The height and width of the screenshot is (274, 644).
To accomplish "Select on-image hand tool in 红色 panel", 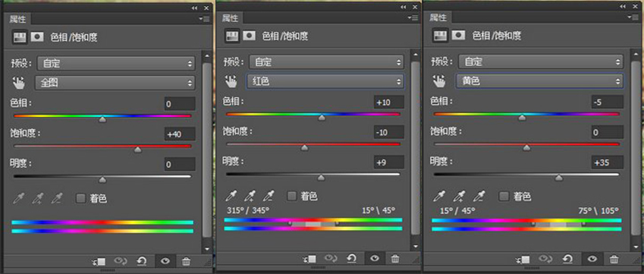I will pos(231,81).
